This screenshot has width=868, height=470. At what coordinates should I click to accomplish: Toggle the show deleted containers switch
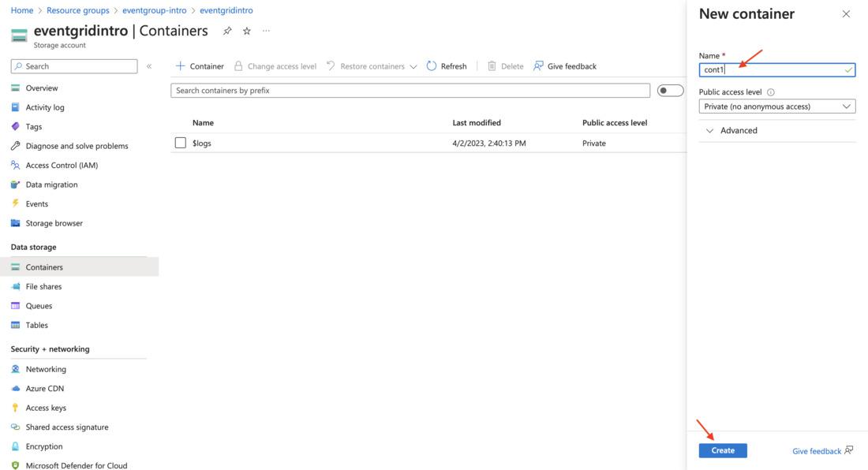pos(670,91)
